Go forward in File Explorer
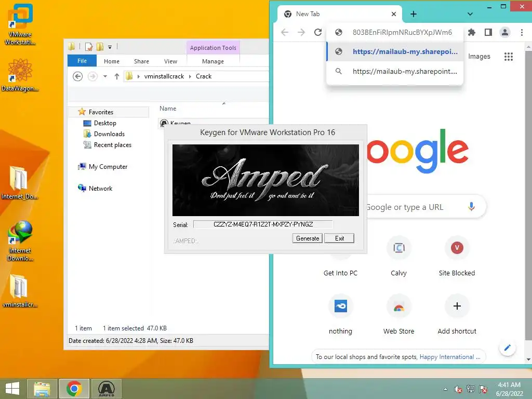The image size is (532, 399). [x=92, y=76]
